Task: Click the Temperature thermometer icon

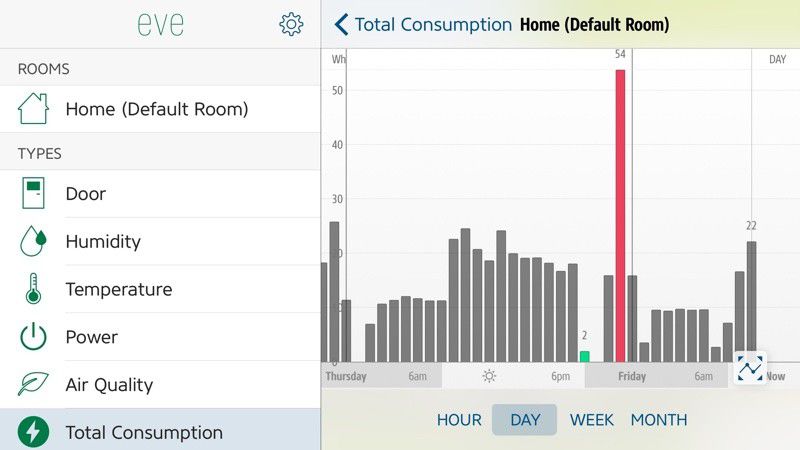Action: [x=33, y=289]
